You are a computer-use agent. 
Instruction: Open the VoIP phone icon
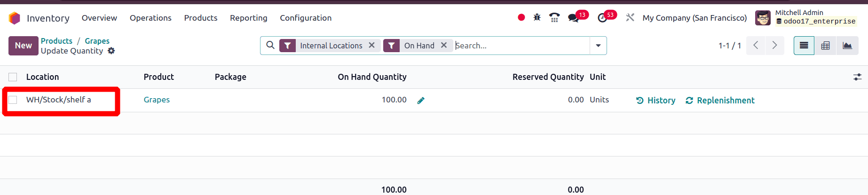554,18
